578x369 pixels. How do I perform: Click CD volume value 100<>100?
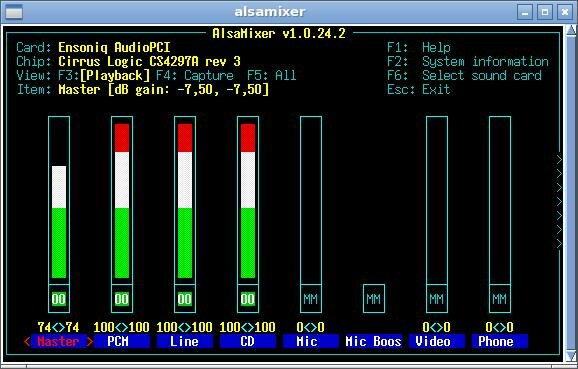tap(248, 327)
